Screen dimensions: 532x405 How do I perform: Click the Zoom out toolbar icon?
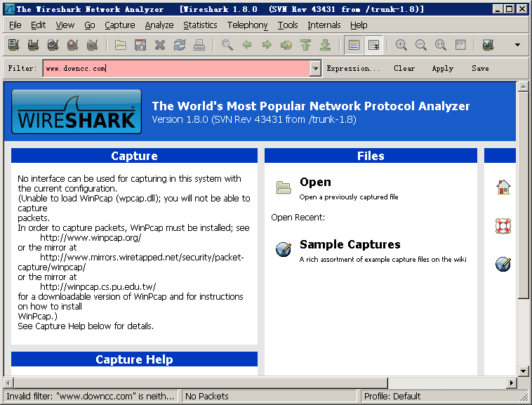click(421, 45)
